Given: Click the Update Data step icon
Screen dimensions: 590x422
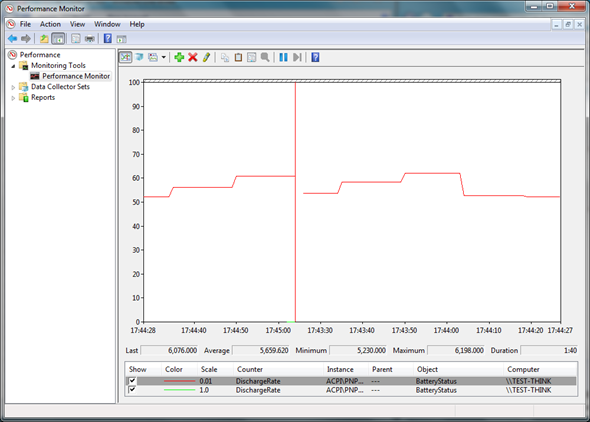Looking at the screenshot, I should tap(297, 57).
